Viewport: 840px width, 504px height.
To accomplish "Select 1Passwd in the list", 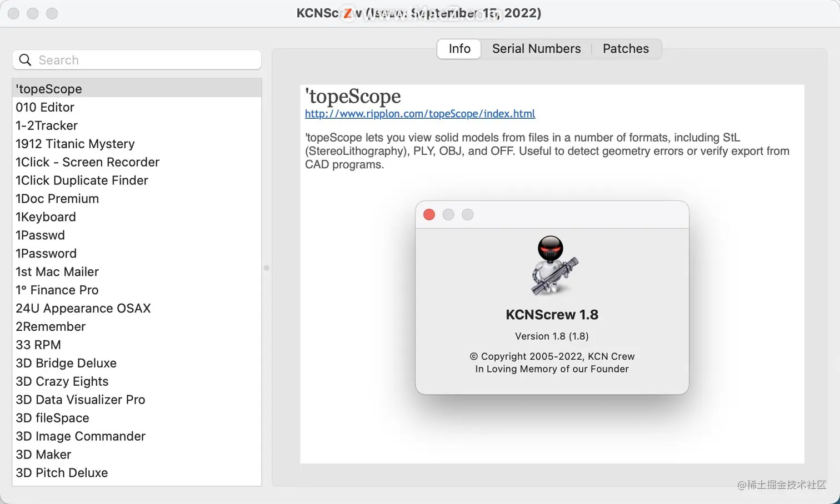I will [x=137, y=235].
